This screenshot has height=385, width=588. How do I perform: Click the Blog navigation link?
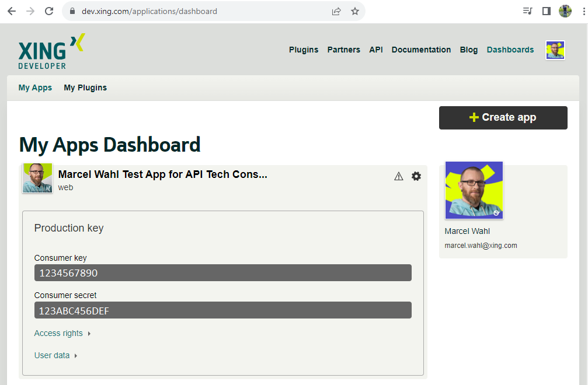point(468,50)
